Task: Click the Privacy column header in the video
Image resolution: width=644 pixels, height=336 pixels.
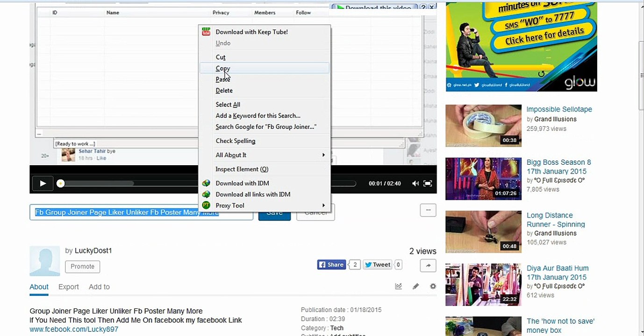Action: point(221,13)
